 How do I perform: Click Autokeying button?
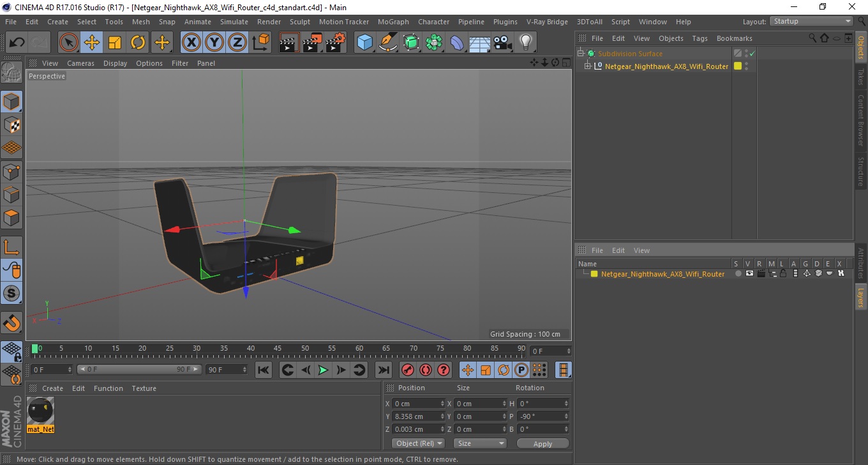[426, 370]
